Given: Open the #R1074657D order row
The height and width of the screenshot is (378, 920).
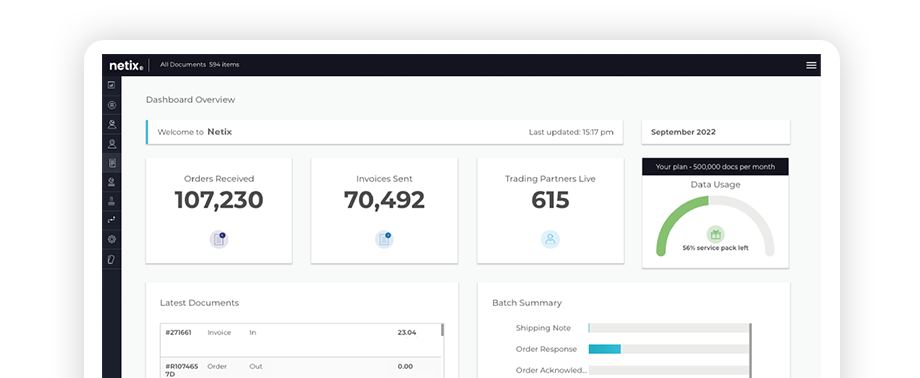Looking at the screenshot, I should [300, 369].
